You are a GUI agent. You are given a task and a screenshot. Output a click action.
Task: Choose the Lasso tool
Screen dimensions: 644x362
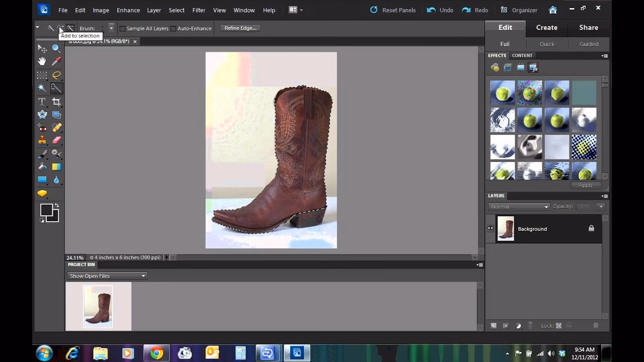56,75
